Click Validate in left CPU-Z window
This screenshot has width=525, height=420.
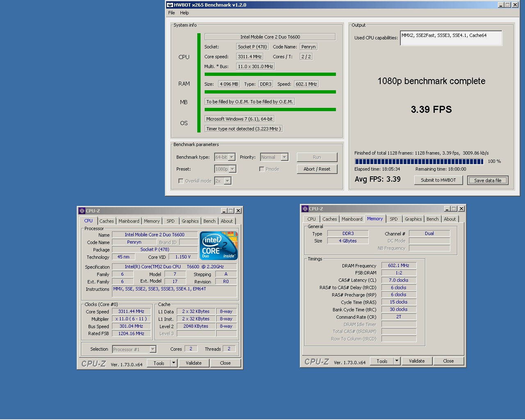(194, 363)
